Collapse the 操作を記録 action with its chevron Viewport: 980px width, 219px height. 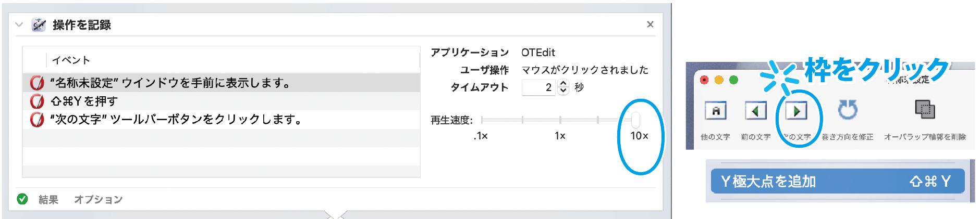(x=19, y=24)
